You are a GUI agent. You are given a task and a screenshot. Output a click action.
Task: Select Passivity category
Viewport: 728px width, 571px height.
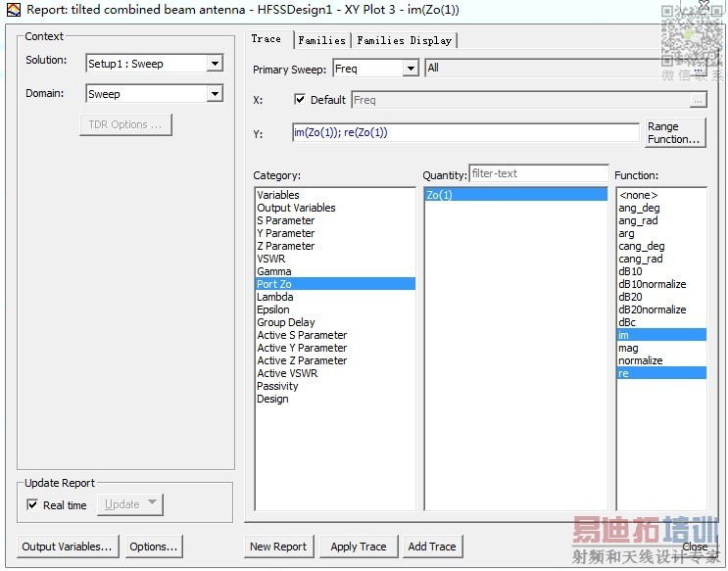335,386
